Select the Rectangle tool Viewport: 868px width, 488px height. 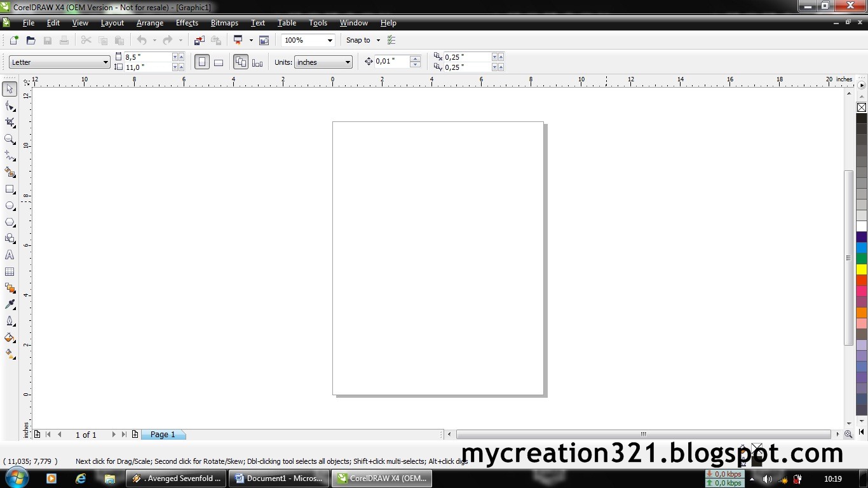coord(10,189)
